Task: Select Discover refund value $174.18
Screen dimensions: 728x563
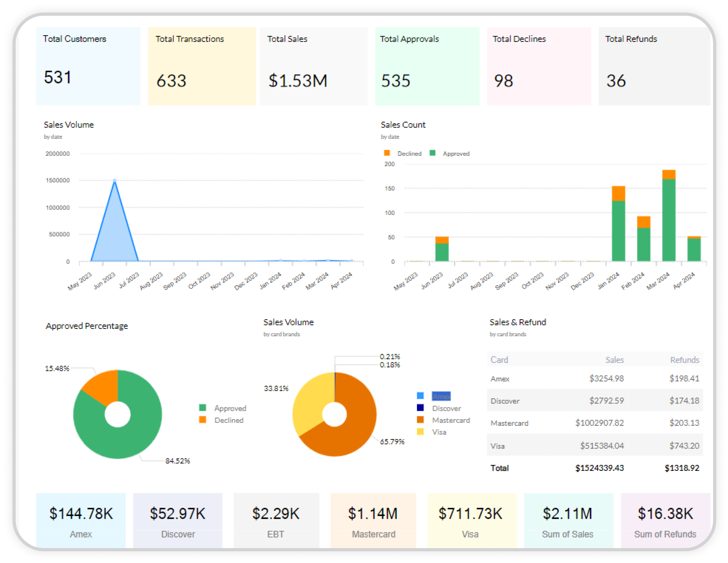Action: (684, 401)
